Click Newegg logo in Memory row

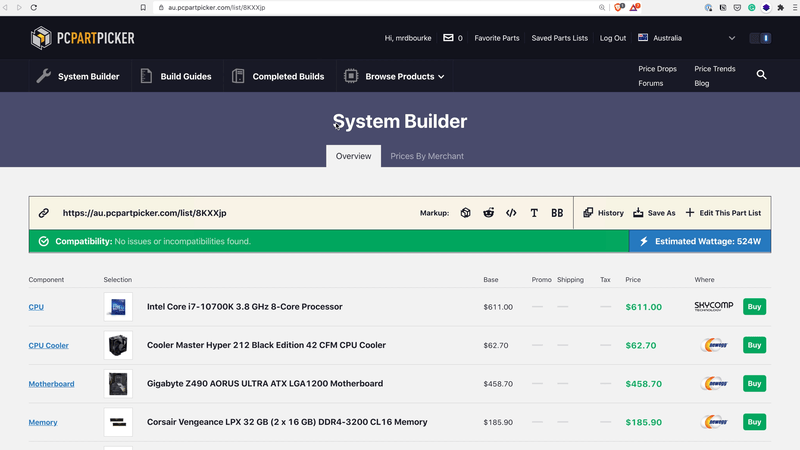tap(713, 422)
